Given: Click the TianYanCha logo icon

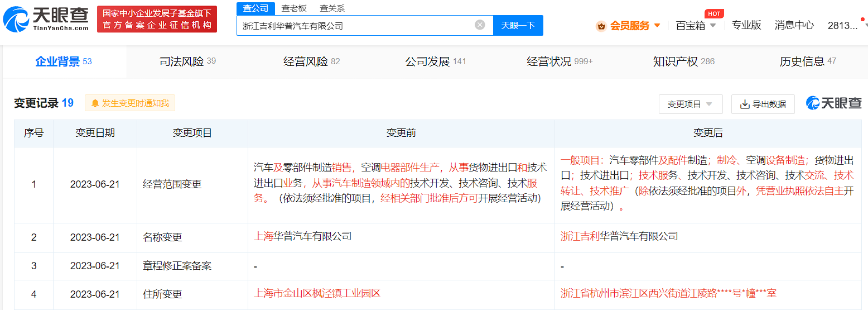Looking at the screenshot, I should point(16,20).
